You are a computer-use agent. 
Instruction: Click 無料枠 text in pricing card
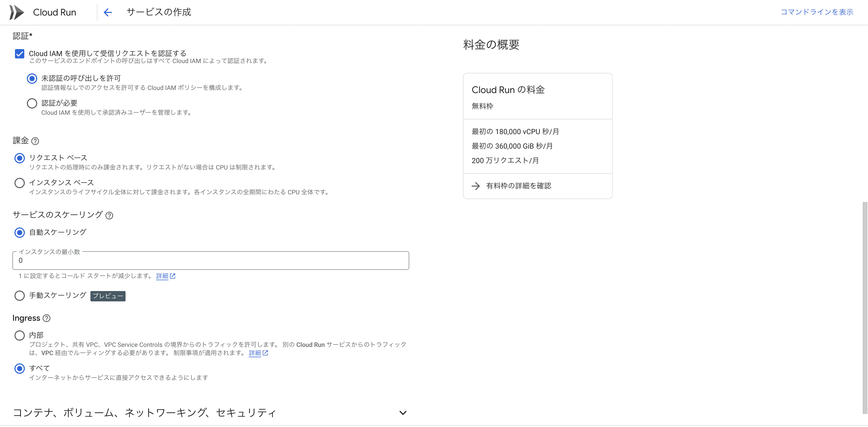pyautogui.click(x=482, y=106)
